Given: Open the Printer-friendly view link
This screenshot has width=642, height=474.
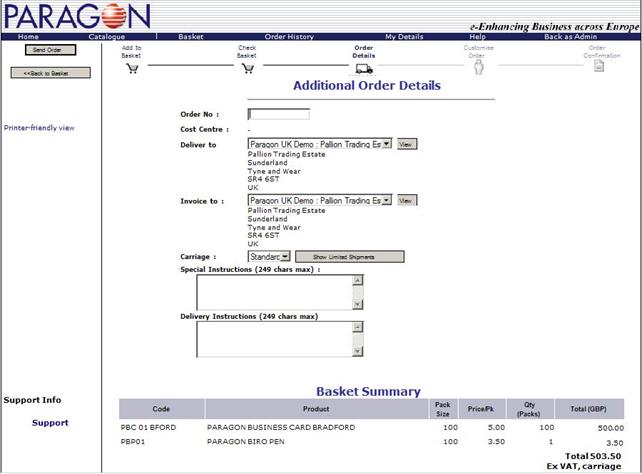Looking at the screenshot, I should (x=39, y=128).
